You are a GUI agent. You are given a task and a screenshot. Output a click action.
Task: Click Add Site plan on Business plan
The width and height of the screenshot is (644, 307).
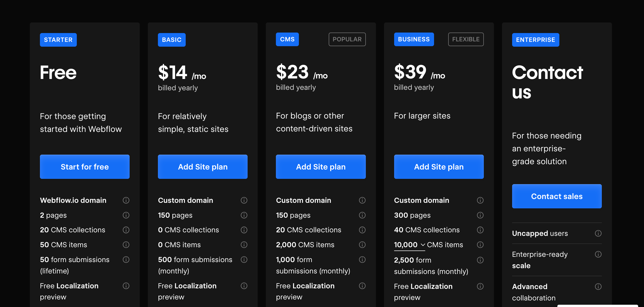(x=439, y=166)
